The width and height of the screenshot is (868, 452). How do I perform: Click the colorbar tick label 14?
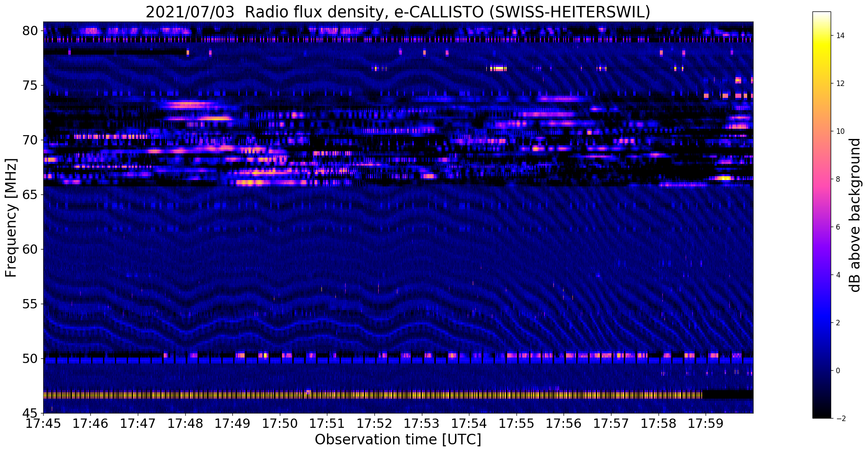[840, 36]
